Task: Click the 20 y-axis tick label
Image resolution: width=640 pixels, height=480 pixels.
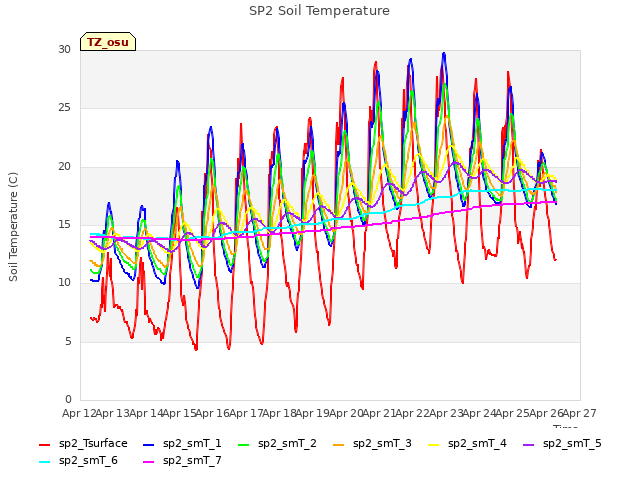Action: coord(64,167)
